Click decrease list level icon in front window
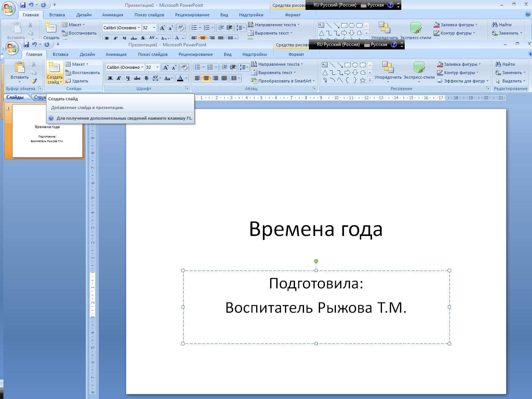This screenshot has height=399, width=532. coord(224,67)
